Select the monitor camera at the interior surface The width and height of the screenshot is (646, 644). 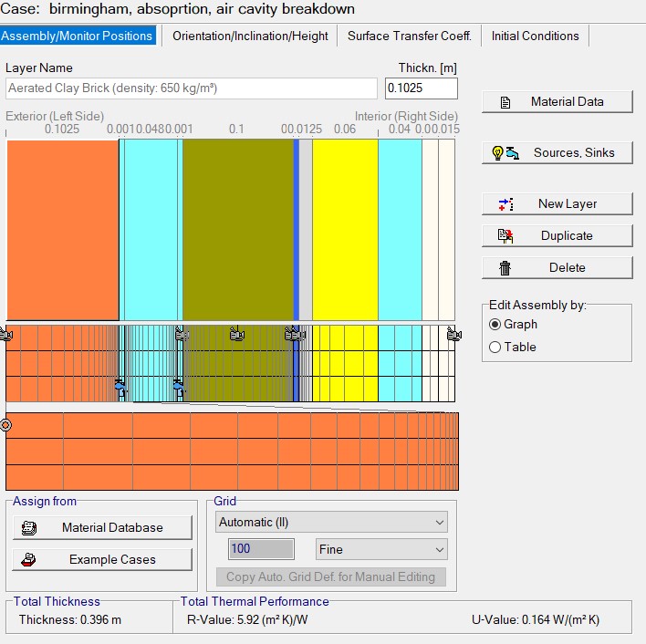(453, 335)
